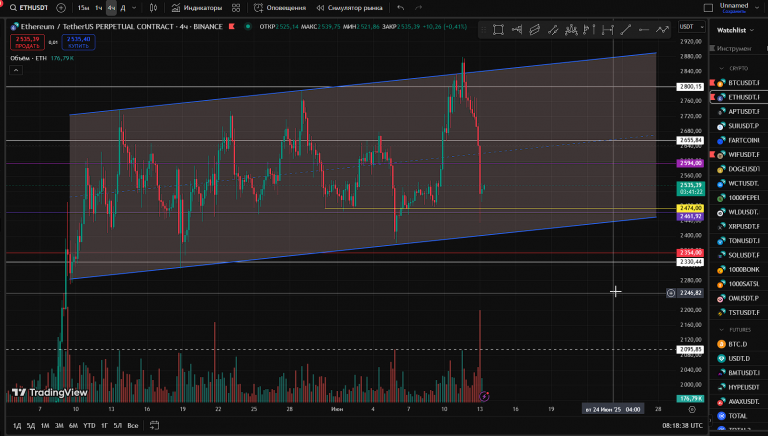768x436 pixels.
Task: Open the Watchlist dropdown
Action: pyautogui.click(x=735, y=30)
